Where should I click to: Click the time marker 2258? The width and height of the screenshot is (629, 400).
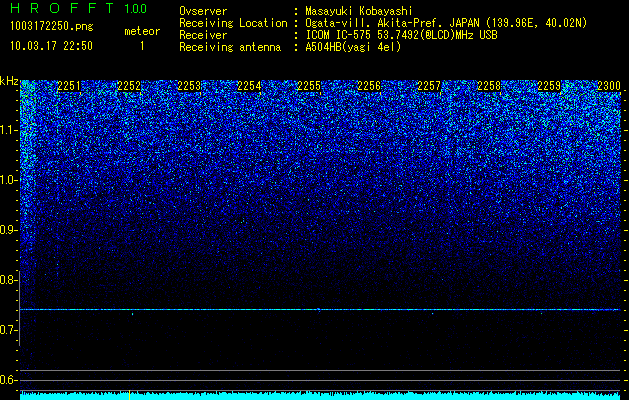[x=489, y=86]
